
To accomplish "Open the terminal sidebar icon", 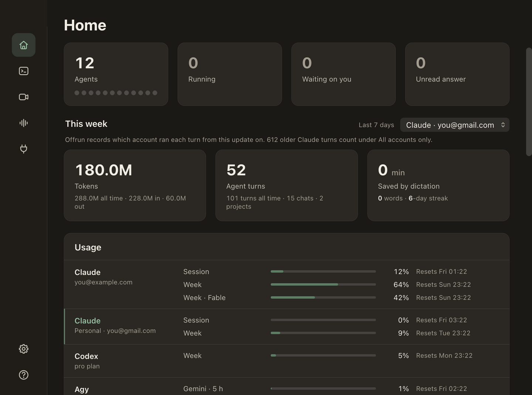I will pyautogui.click(x=24, y=71).
